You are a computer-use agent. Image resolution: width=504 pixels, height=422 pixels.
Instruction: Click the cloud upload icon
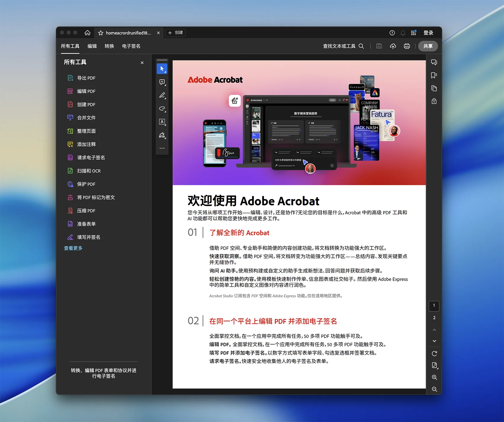click(393, 46)
